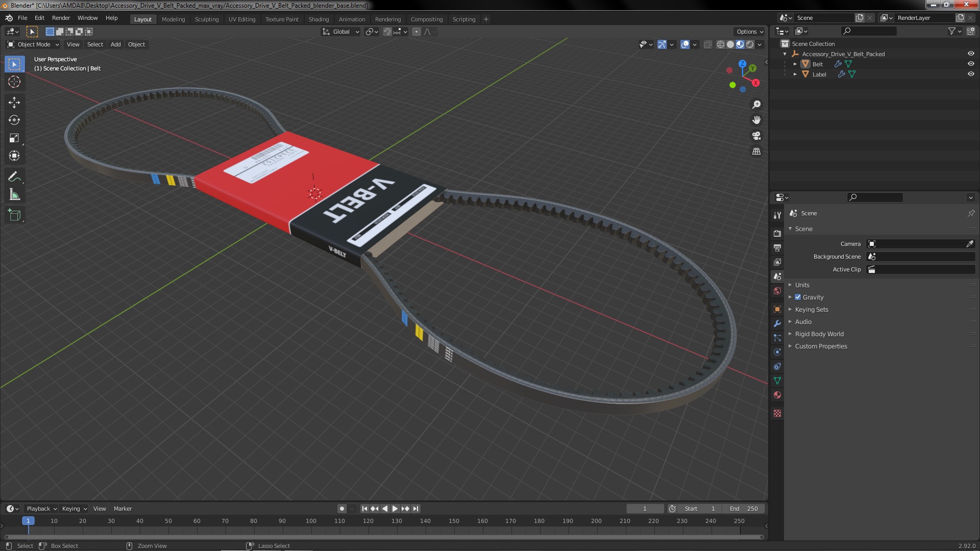Open the Output properties tab
This screenshot has height=551, width=980.
click(777, 247)
